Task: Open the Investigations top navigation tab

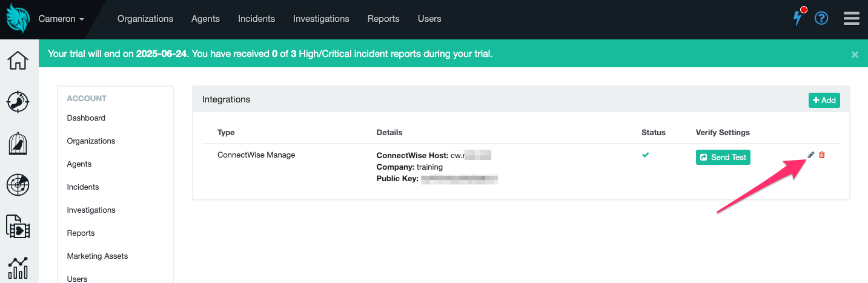Action: (x=321, y=19)
